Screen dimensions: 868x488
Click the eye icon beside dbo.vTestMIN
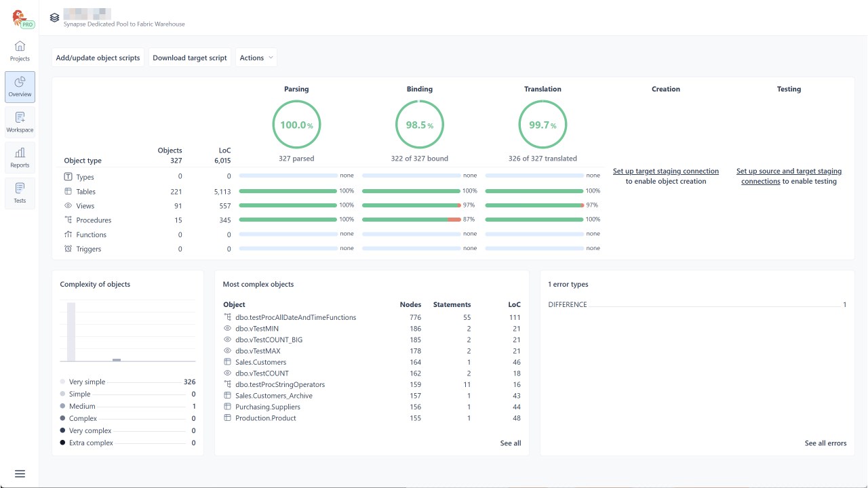[227, 328]
